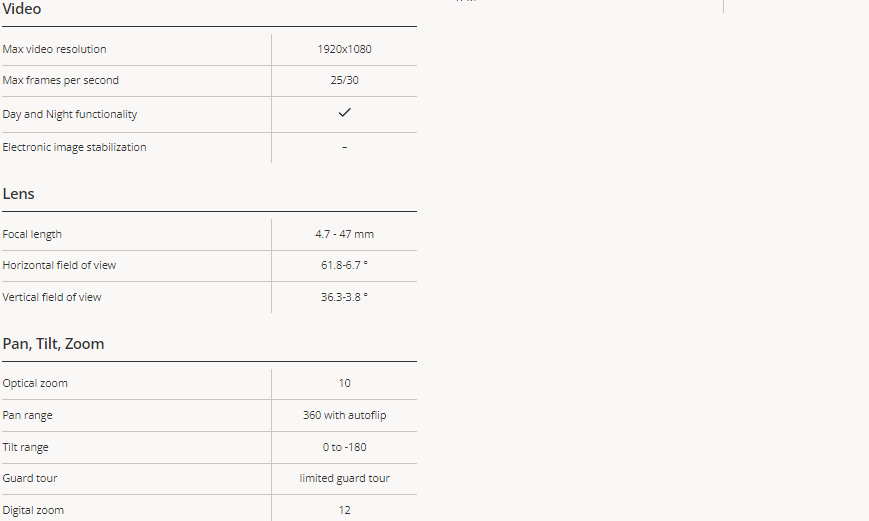Select the 61.8-6.7 ° value
This screenshot has height=521, width=869.
click(x=344, y=265)
